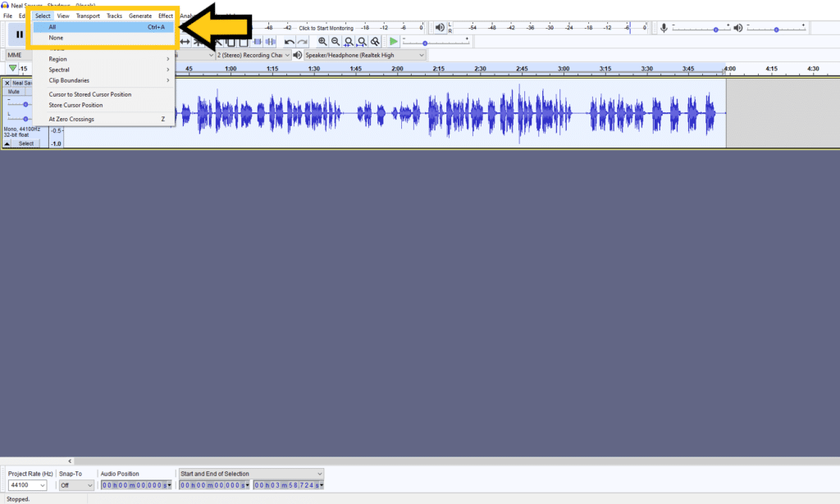The width and height of the screenshot is (840, 504).
Task: Click the Redo icon in the toolbar
Action: tap(302, 41)
